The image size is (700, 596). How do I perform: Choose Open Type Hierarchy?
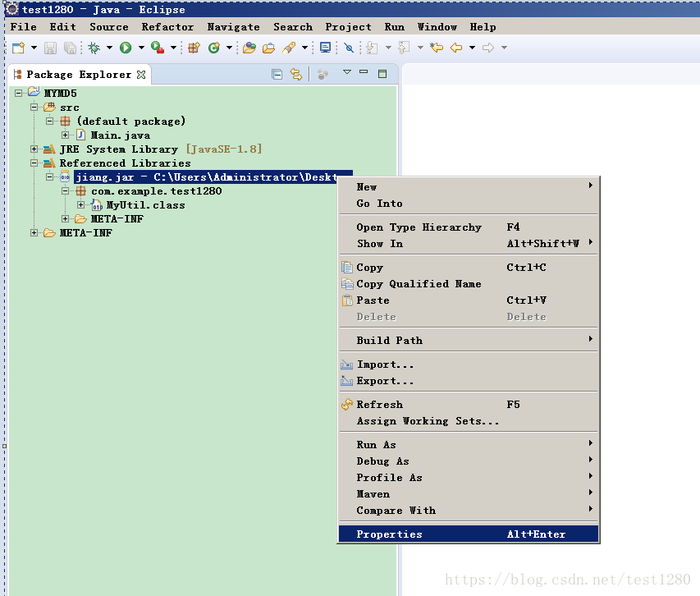469,227
